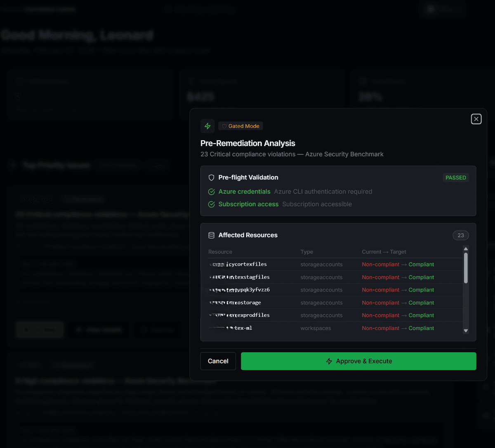
Task: Click the Pre-flight Validation shield icon
Action: [211, 177]
